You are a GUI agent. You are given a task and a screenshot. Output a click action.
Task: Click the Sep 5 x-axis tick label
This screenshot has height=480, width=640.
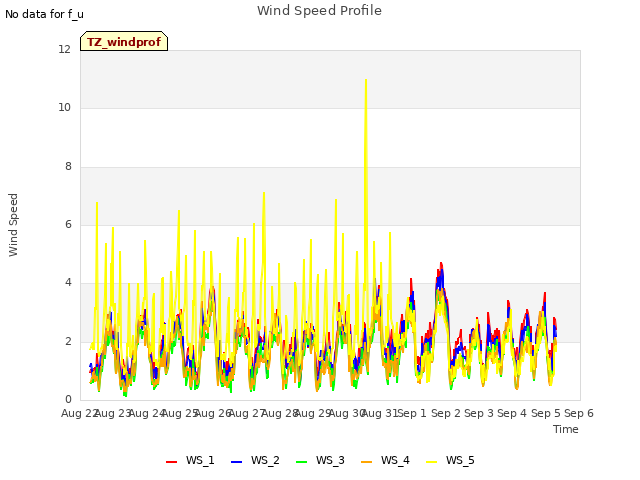545,413
